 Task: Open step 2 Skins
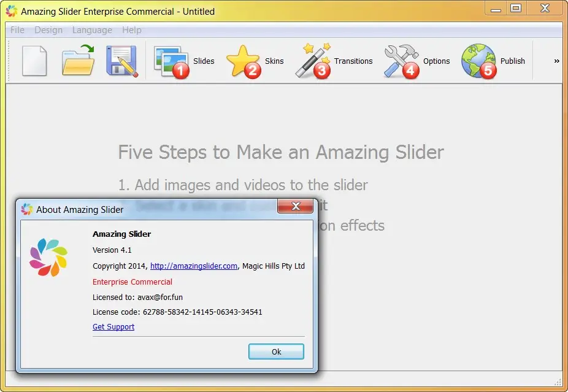point(255,61)
